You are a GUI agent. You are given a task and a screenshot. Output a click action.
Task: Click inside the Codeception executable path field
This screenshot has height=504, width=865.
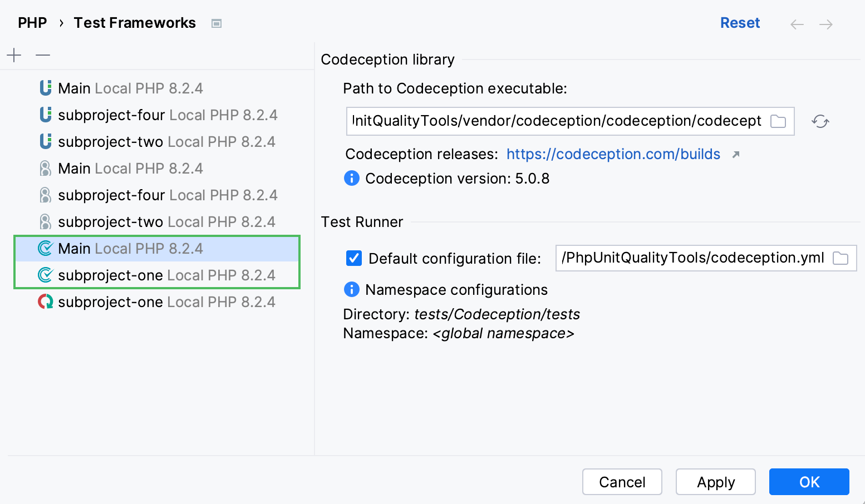[x=557, y=121]
